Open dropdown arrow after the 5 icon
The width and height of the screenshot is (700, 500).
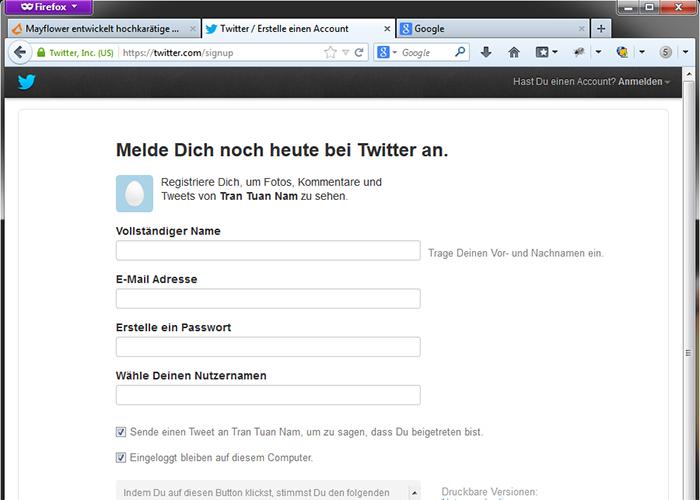(x=685, y=52)
